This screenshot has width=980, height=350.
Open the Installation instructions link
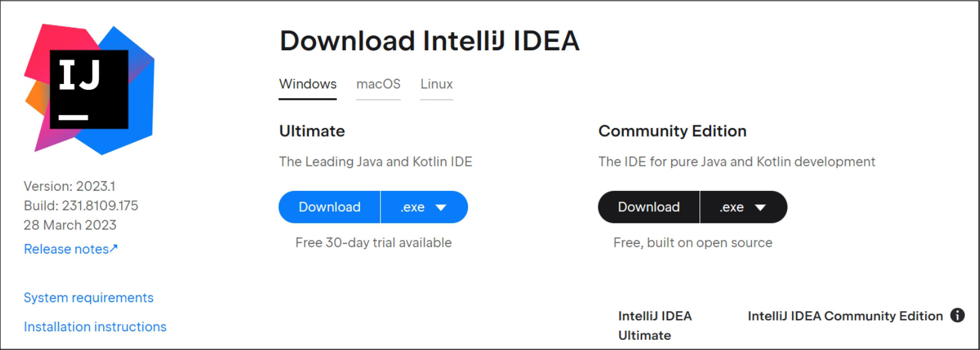(95, 327)
